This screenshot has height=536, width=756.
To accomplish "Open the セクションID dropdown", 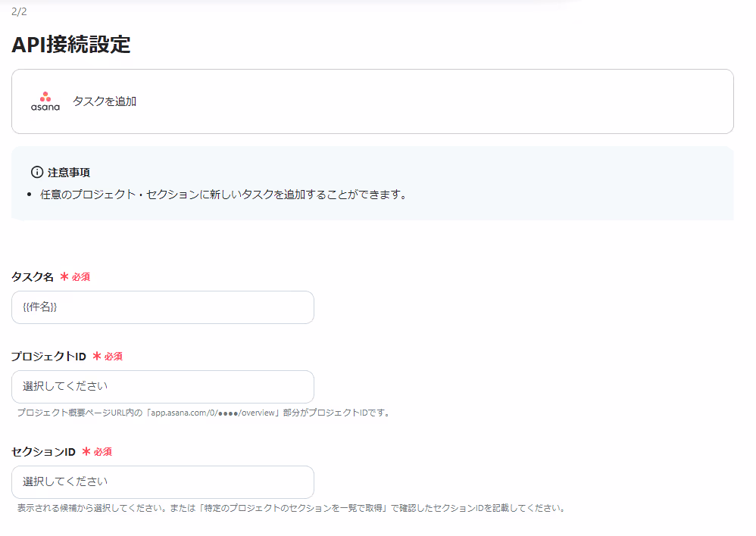I will [162, 482].
